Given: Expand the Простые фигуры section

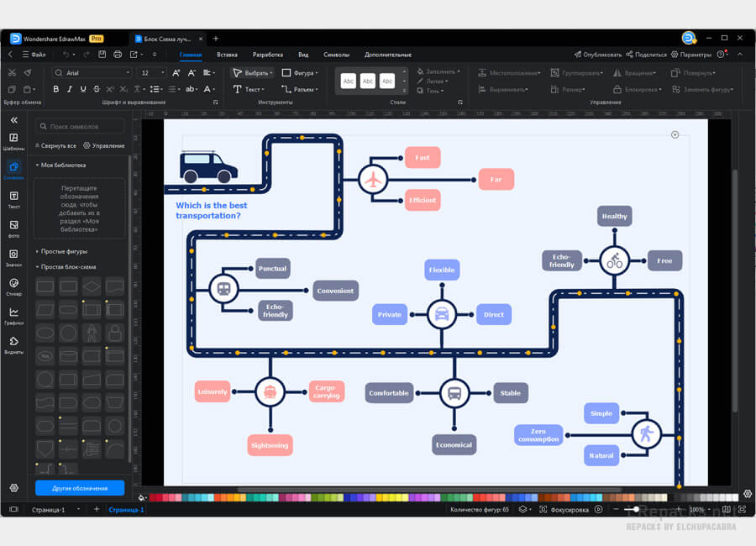Looking at the screenshot, I should 66,251.
